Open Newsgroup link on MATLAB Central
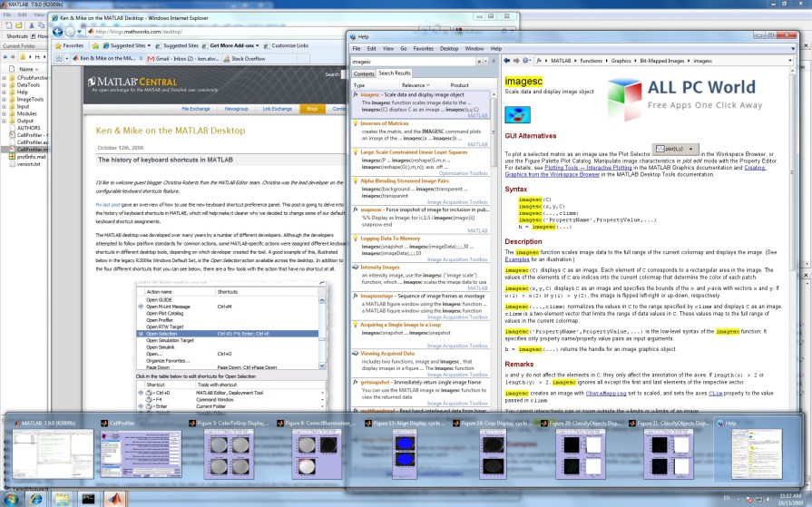 (x=236, y=109)
